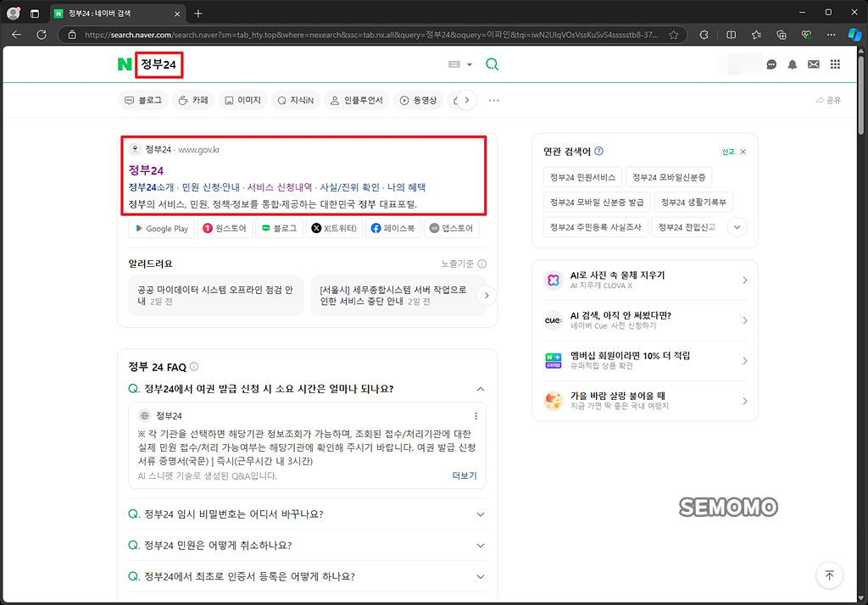
Task: Open the Naver mail envelope icon
Action: click(x=813, y=64)
